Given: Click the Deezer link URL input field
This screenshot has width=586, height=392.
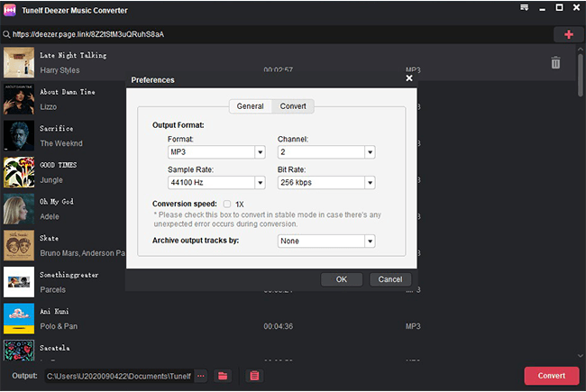Looking at the screenshot, I should pyautogui.click(x=270, y=34).
